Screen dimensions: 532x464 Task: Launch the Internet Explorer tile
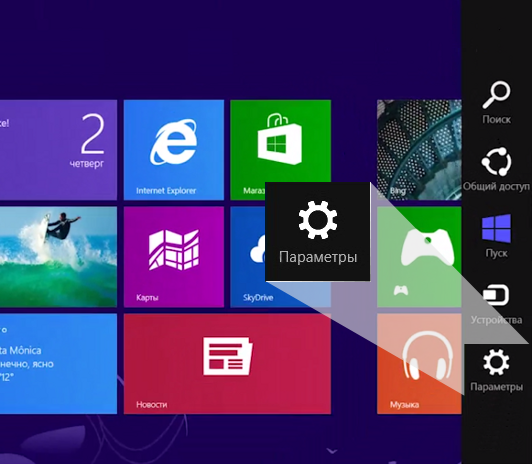click(x=174, y=150)
